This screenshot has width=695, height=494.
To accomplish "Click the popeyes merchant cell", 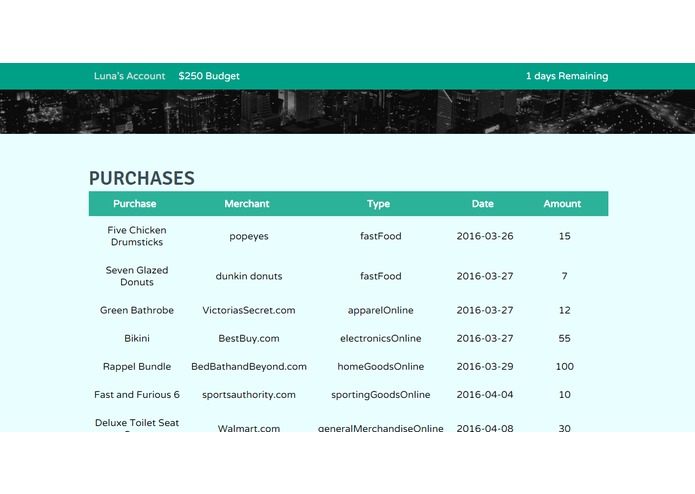I will pos(249,236).
